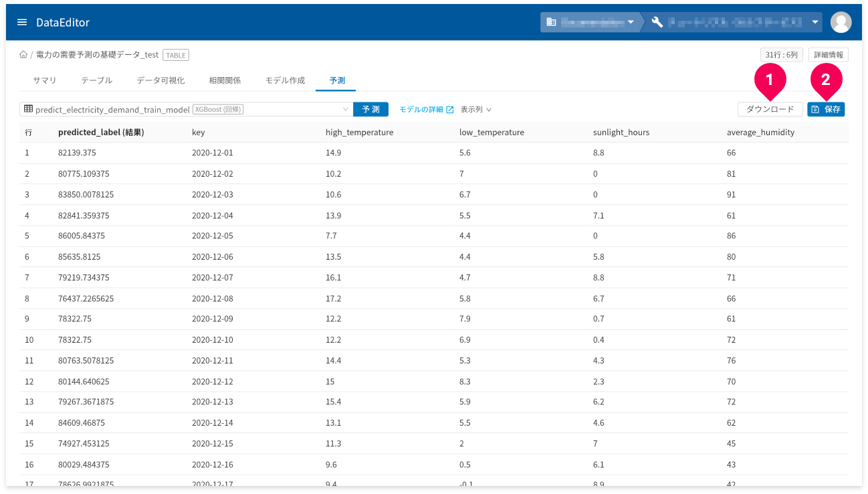Click the 予測 run button
This screenshot has height=494, width=868.
(x=371, y=109)
